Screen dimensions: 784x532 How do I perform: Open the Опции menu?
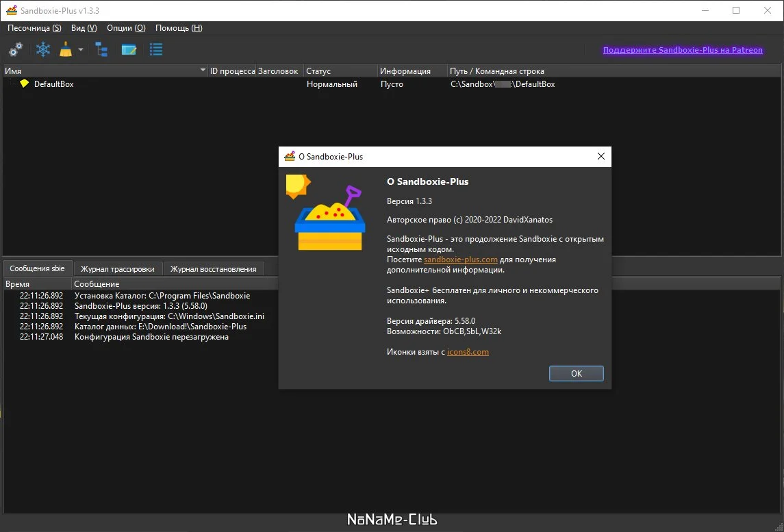tap(126, 28)
